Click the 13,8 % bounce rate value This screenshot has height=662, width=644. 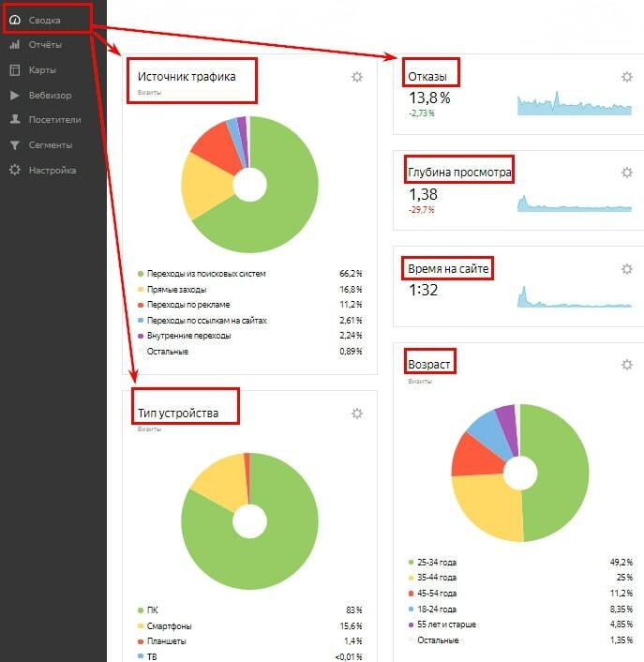[429, 98]
